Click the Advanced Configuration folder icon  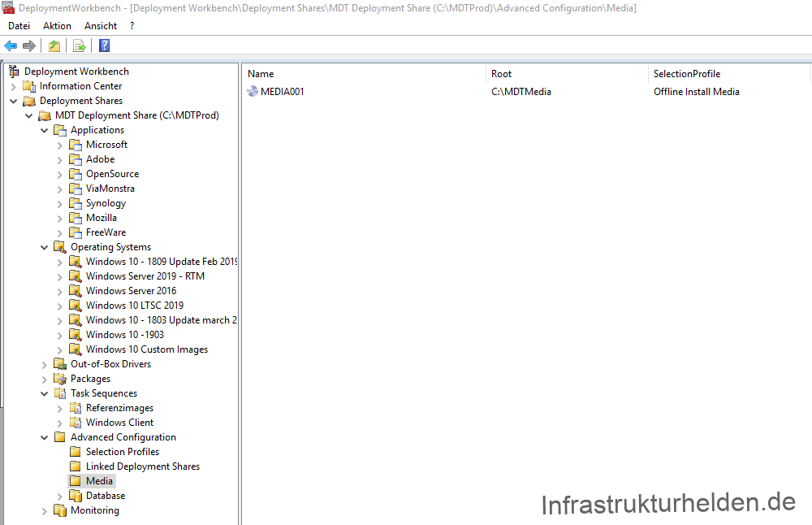[60, 437]
